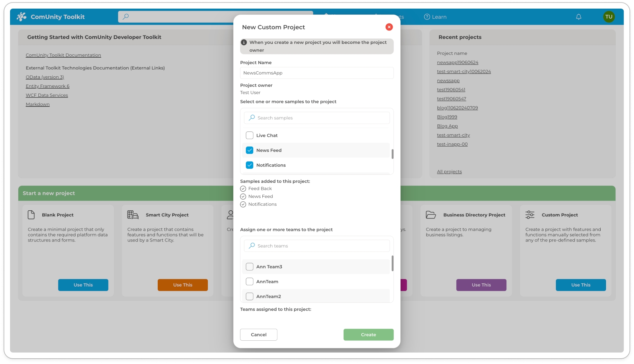The height and width of the screenshot is (364, 634).
Task: Enable the Live Chat sample checkbox
Action: (x=249, y=135)
